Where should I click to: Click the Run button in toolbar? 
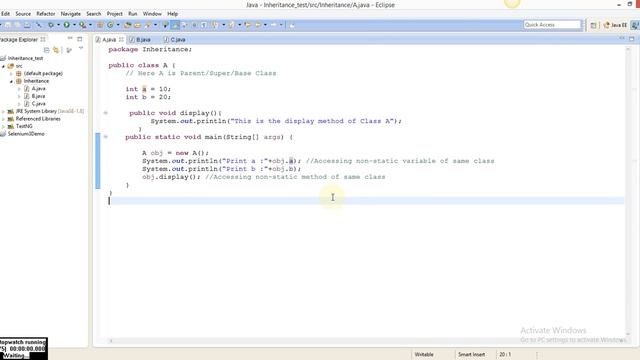[x=66, y=25]
